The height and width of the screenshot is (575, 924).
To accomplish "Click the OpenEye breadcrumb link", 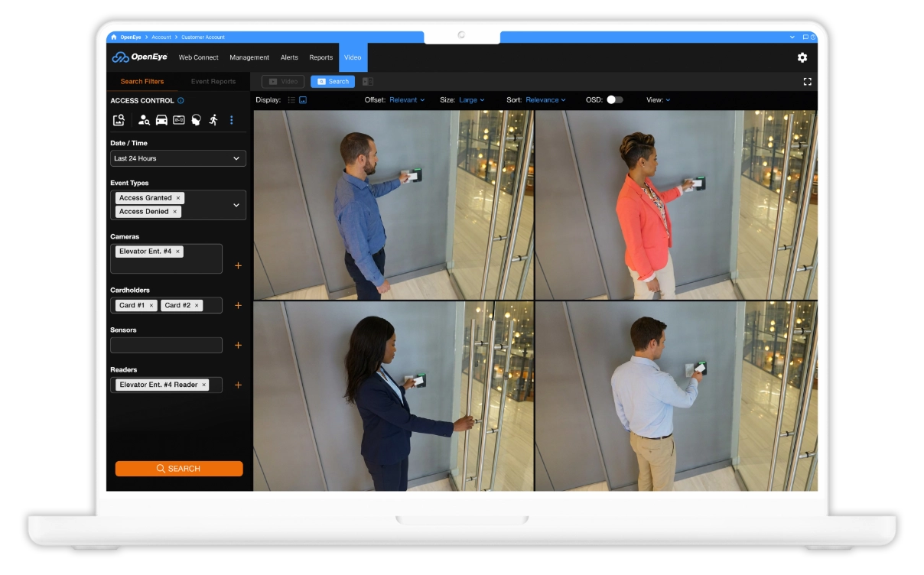I will [x=131, y=37].
